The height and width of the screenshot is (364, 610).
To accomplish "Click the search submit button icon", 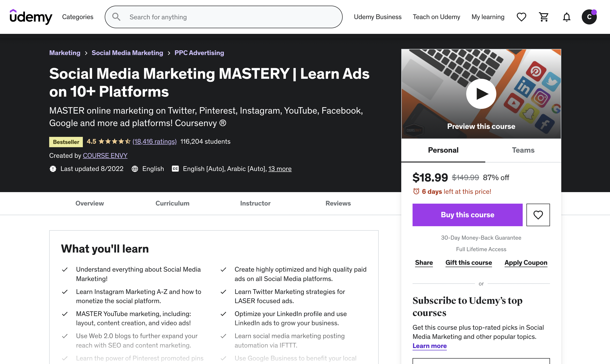I will (x=117, y=17).
